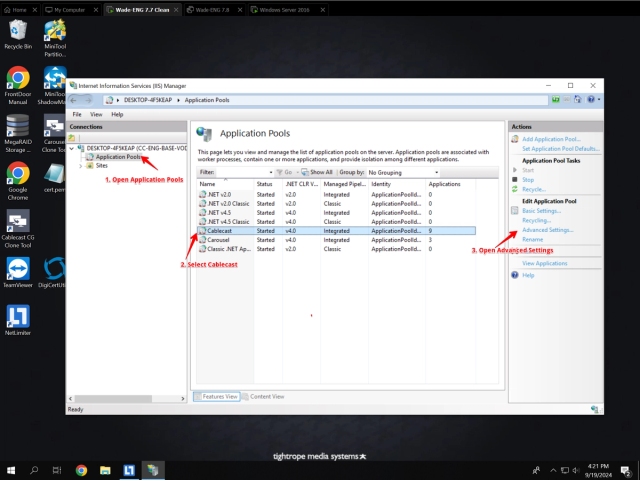Viewport: 640px width, 480px height.
Task: Sort by the Status column header
Action: click(268, 184)
